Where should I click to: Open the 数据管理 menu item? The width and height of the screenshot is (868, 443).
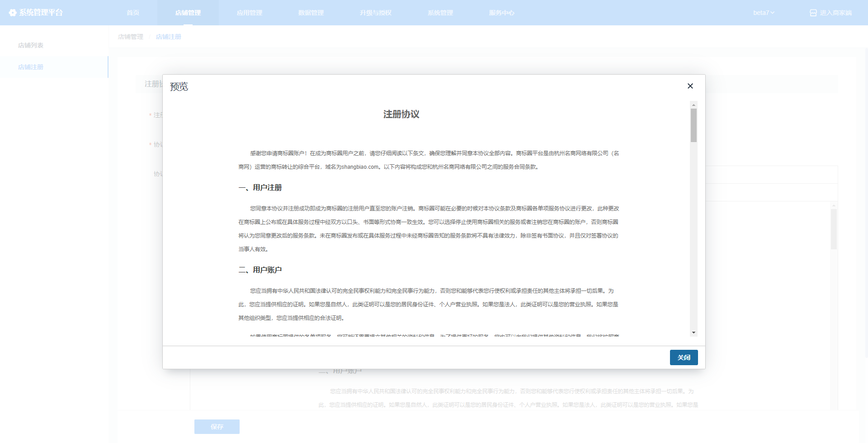click(311, 13)
